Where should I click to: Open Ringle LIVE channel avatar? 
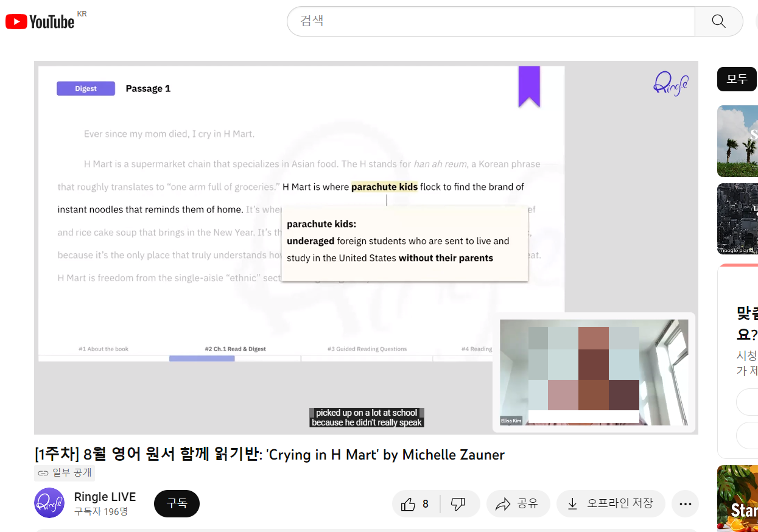tap(49, 503)
